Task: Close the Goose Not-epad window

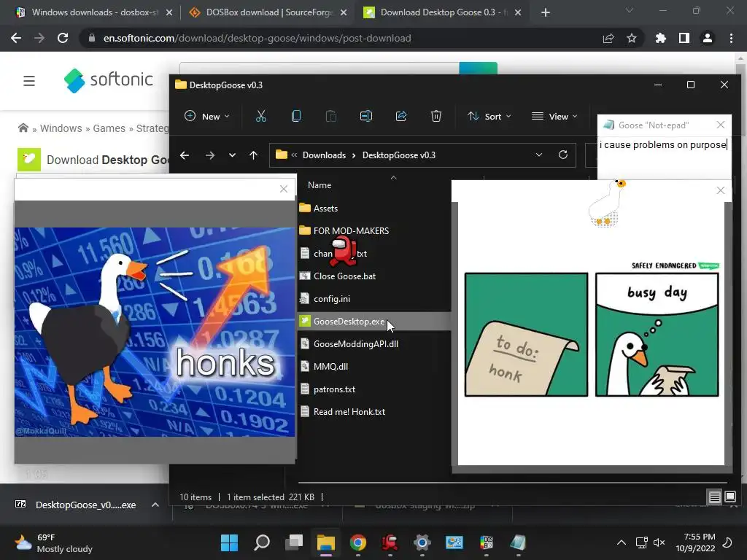Action: tap(720, 125)
